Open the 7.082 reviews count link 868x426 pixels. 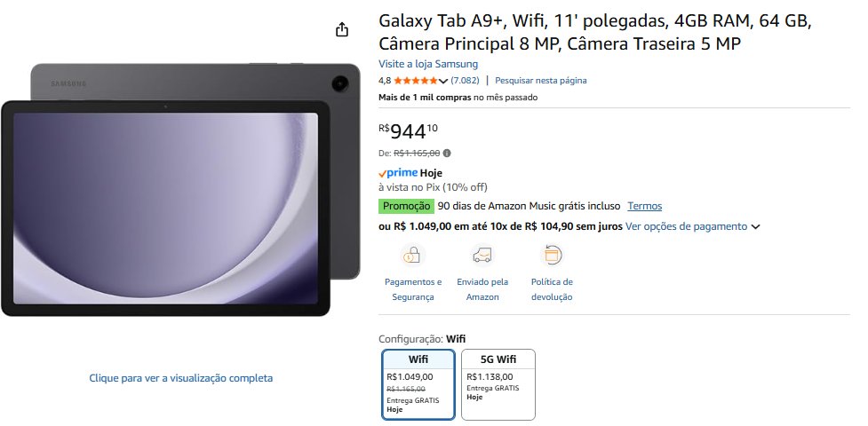coord(465,81)
